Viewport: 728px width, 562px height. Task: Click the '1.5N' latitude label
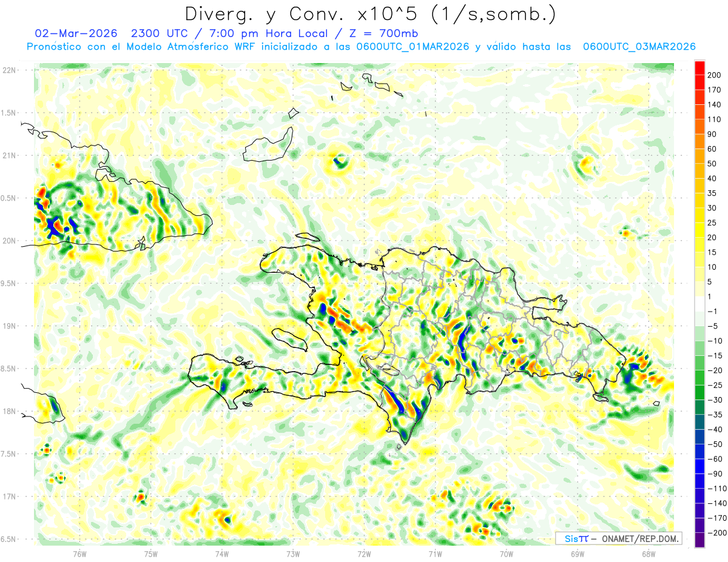click(8, 113)
